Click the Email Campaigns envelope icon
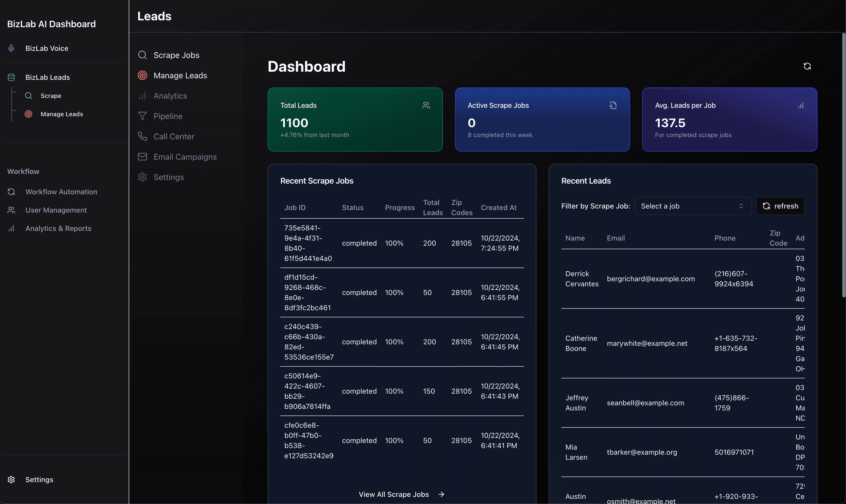Viewport: 846px width, 504px height. [x=142, y=157]
